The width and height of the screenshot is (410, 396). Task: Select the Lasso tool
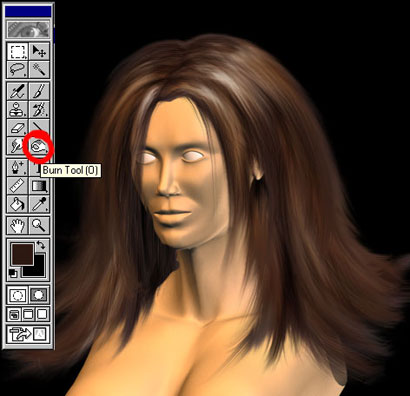click(18, 69)
